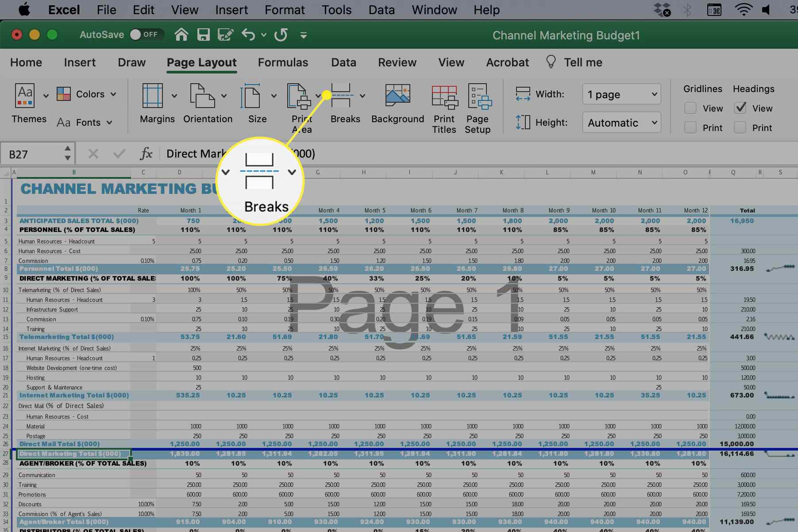Enable Gridlines Print checkbox
Image resolution: width=798 pixels, height=532 pixels.
coord(690,128)
